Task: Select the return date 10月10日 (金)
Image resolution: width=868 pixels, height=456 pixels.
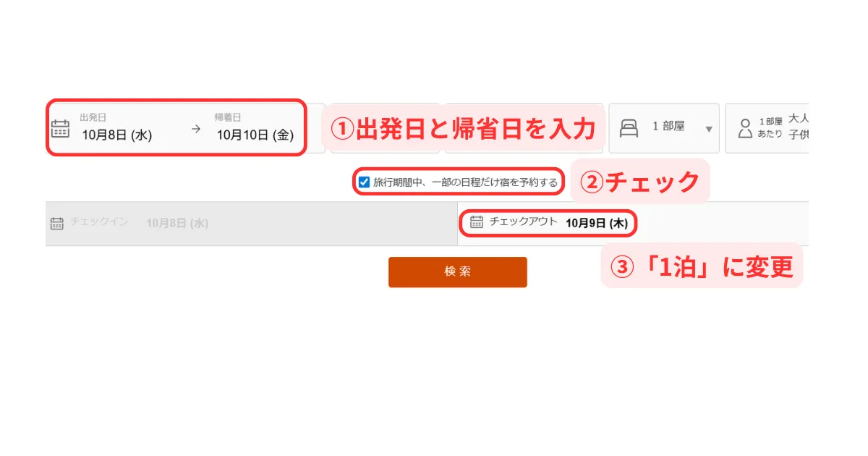Action: (x=255, y=135)
